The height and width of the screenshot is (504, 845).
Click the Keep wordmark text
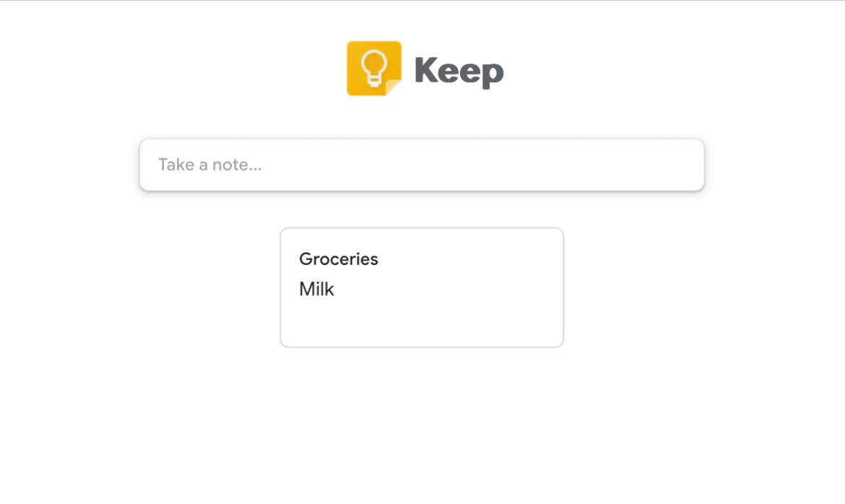(459, 71)
